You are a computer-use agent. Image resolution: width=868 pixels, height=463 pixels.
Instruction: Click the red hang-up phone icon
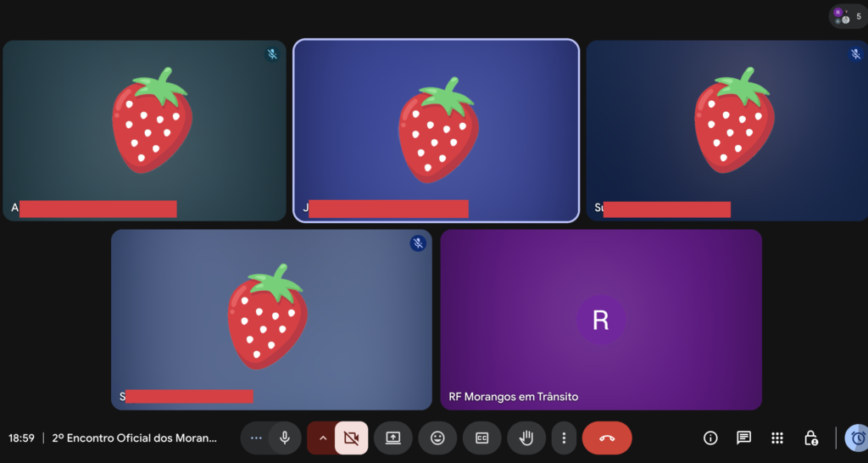pyautogui.click(x=607, y=438)
